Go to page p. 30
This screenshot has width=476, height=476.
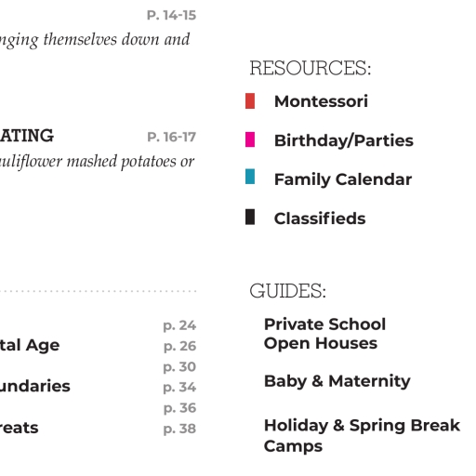click(x=179, y=367)
